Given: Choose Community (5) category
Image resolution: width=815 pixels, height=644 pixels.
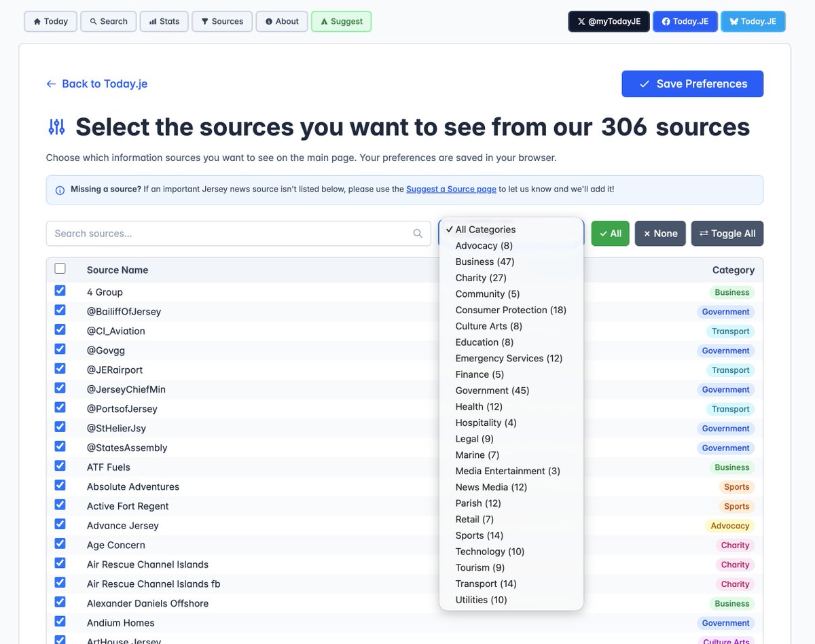Looking at the screenshot, I should (x=511, y=294).
